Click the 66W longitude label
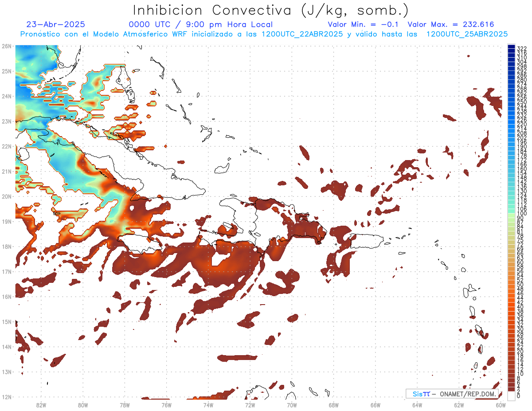The width and height of the screenshot is (532, 411). 375,405
